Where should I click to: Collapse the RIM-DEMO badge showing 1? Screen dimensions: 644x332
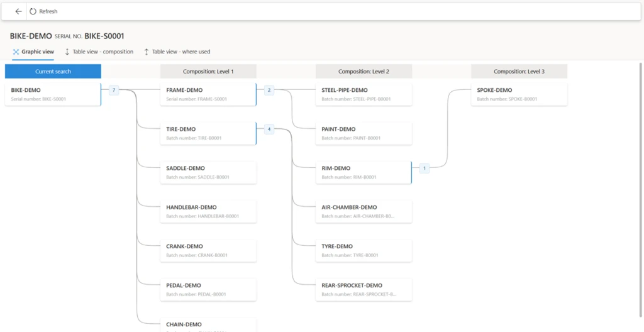pyautogui.click(x=425, y=169)
